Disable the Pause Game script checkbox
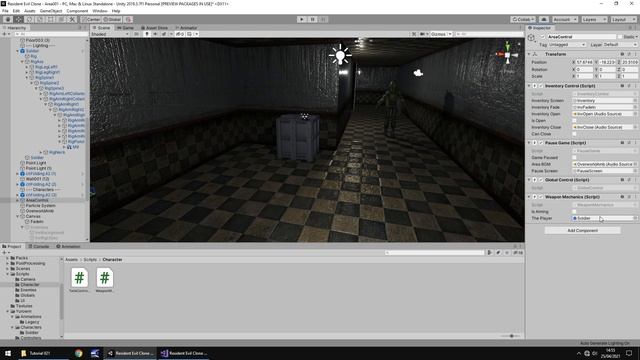The width and height of the screenshot is (640, 360). coord(541,143)
